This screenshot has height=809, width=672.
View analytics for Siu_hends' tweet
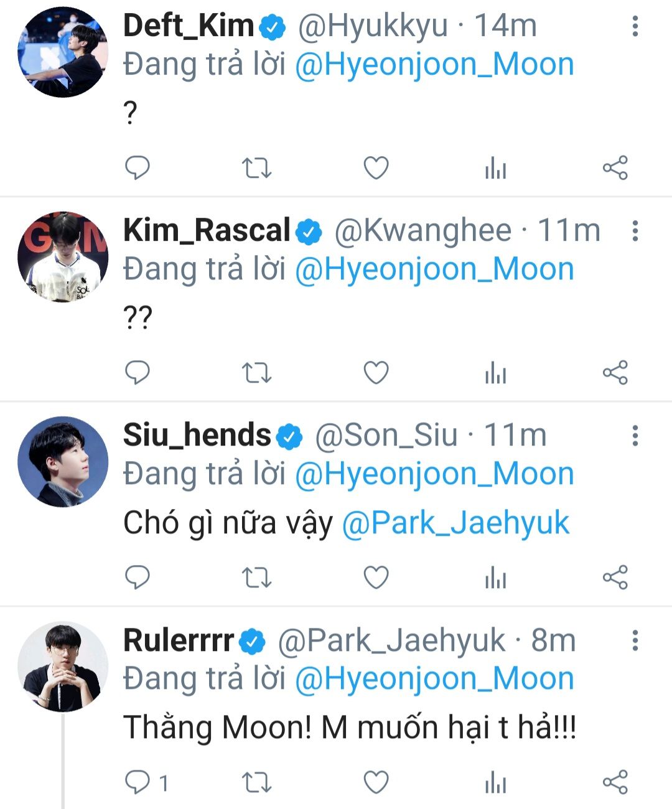[x=495, y=578]
